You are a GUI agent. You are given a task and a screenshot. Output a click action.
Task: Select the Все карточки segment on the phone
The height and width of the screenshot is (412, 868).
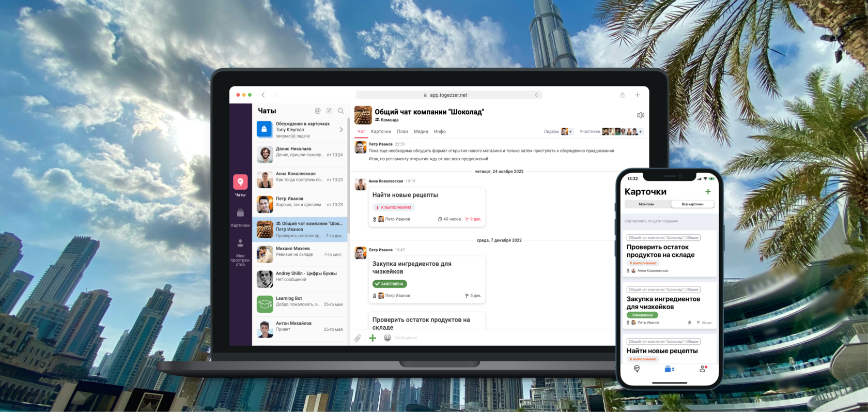click(692, 204)
